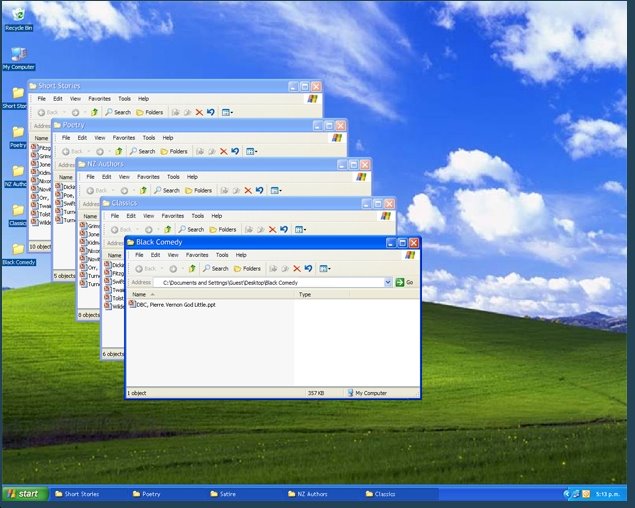Open View menu in Short Stories window
This screenshot has width=635, height=508.
75,98
